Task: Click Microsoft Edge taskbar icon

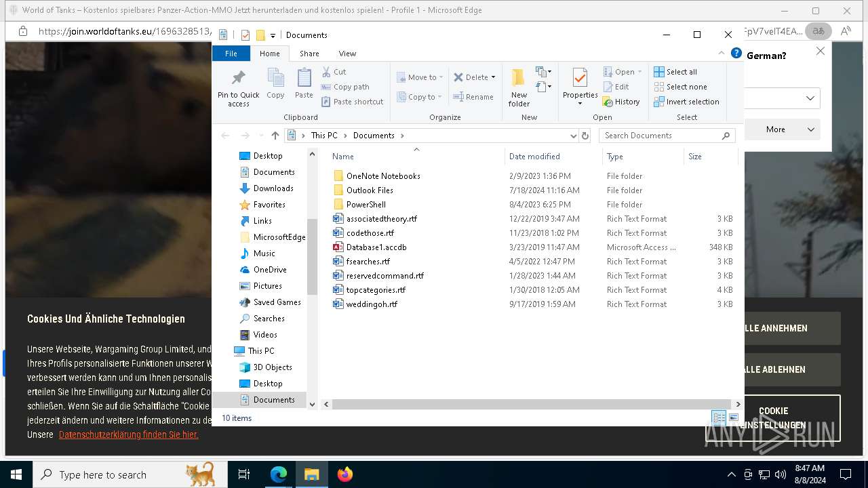Action: [279, 474]
